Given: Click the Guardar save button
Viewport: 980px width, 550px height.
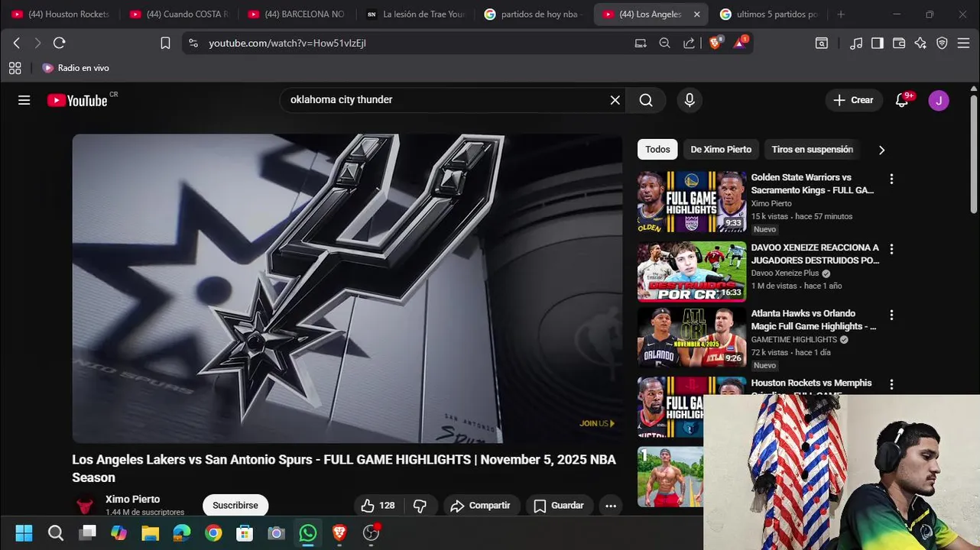Looking at the screenshot, I should 559,506.
